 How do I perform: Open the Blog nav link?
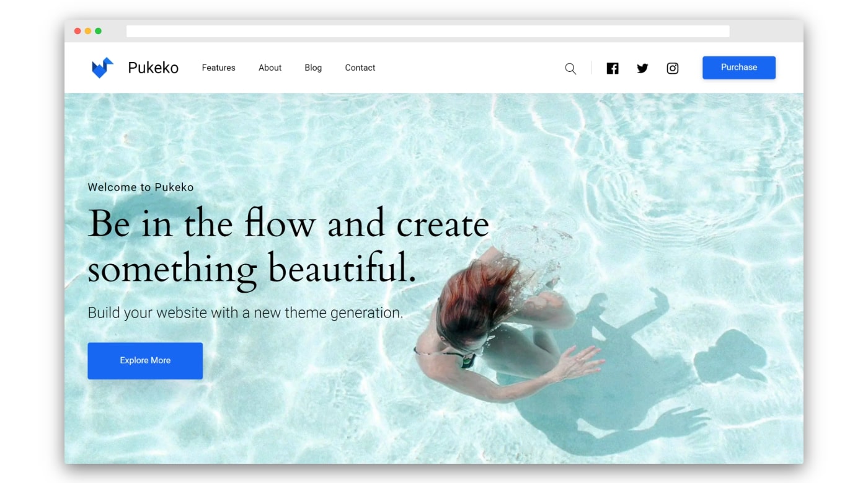[313, 68]
